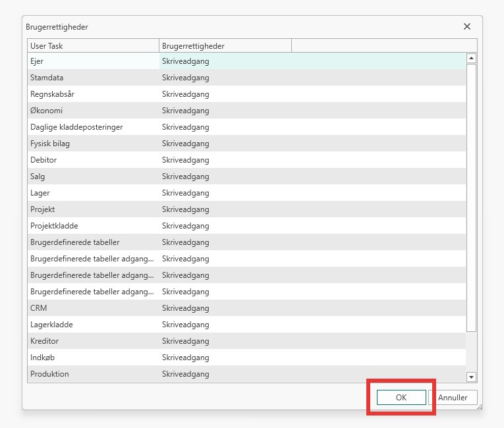
Task: Select the Kreditor row
Action: 246,341
